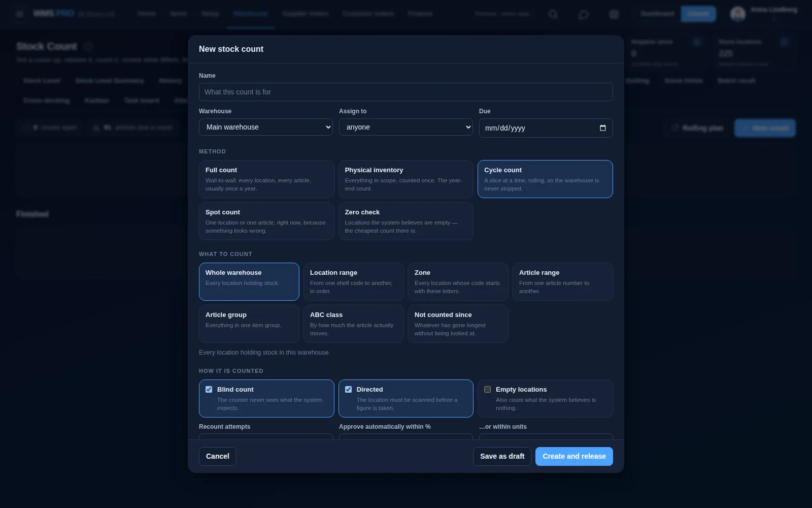Screen dimensions: 812x508
Task: Click the Name input field
Action: [406, 92]
